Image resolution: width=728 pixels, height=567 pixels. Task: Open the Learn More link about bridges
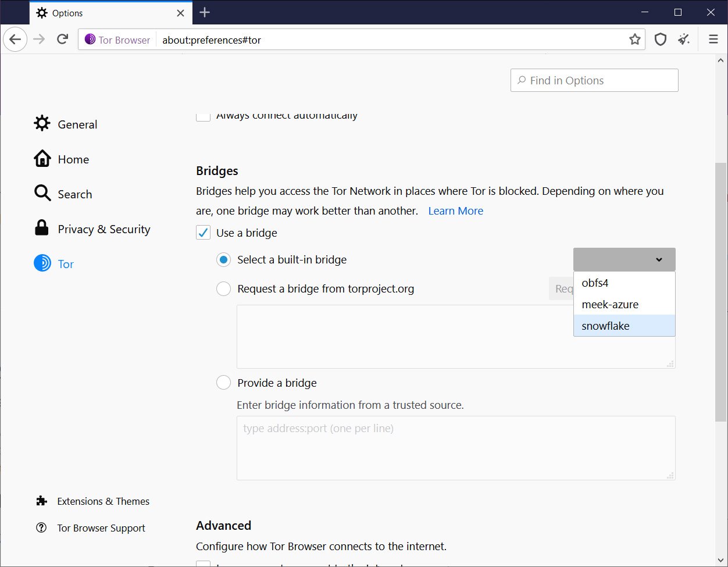455,211
